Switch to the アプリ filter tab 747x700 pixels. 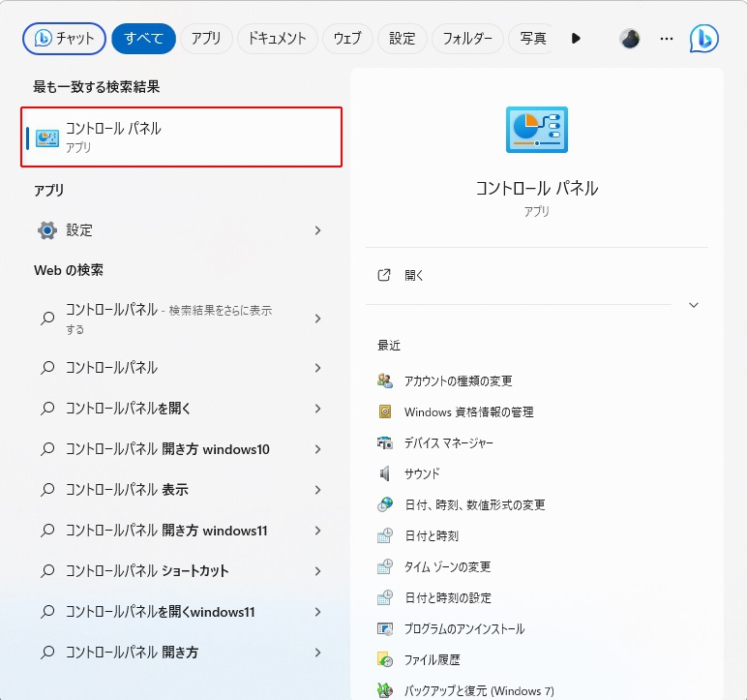[x=205, y=39]
